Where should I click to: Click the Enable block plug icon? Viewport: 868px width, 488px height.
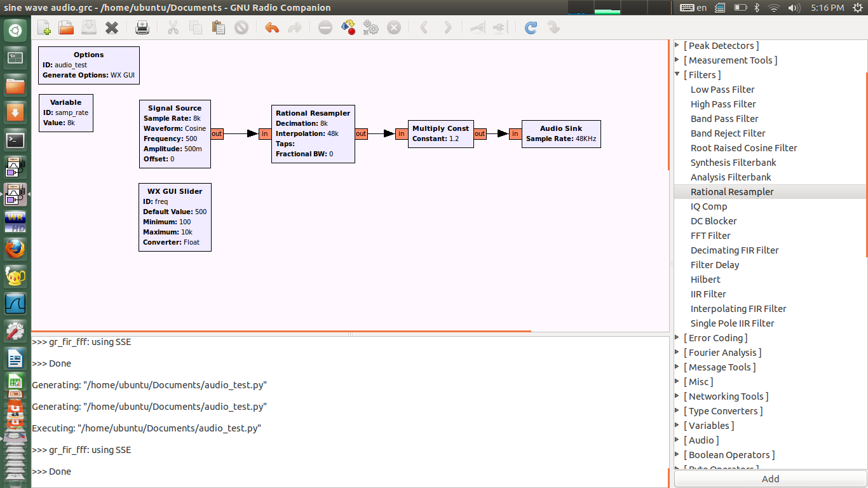pyautogui.click(x=477, y=28)
